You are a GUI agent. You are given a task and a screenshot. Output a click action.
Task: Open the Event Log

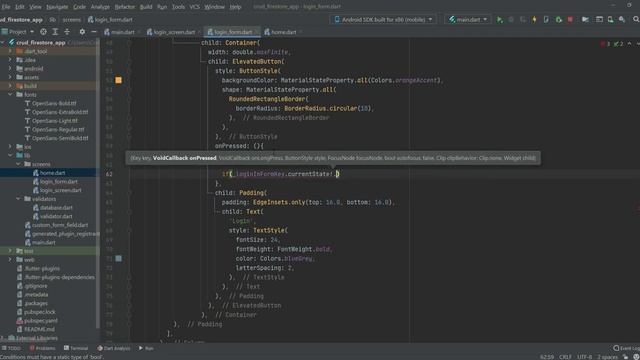(626, 348)
